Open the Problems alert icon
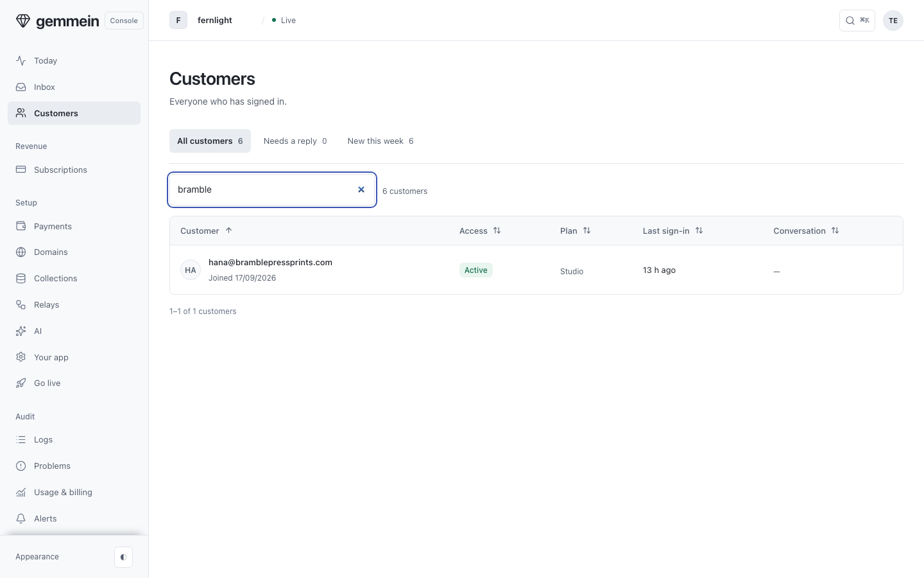This screenshot has width=924, height=578. point(21,466)
